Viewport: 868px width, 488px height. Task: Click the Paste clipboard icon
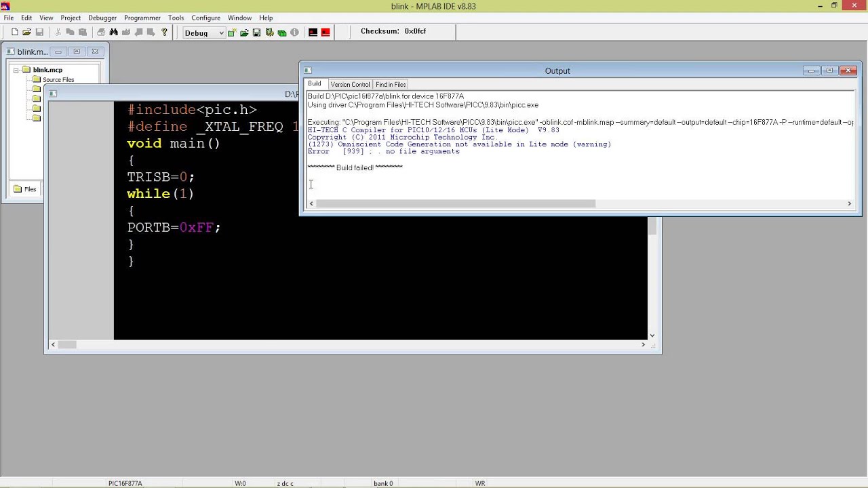pos(83,32)
